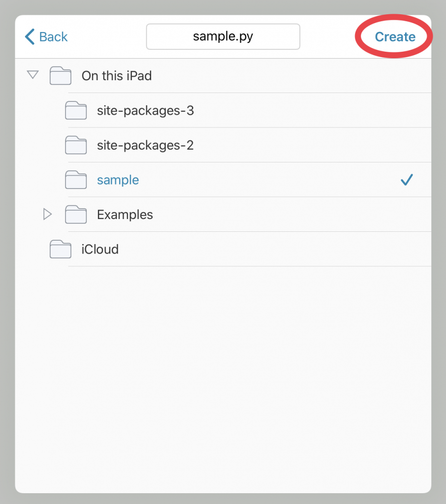Expand the Examples folder triangle
The image size is (446, 504).
(x=47, y=214)
